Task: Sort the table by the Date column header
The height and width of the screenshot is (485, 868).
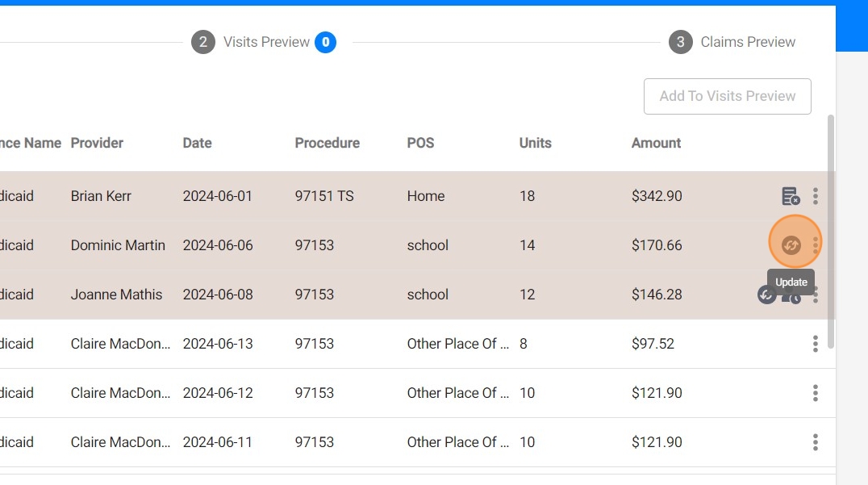Action: [x=197, y=143]
